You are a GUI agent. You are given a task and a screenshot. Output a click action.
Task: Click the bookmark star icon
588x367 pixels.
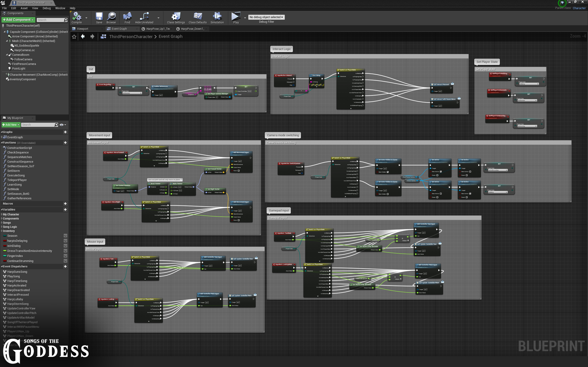tap(74, 37)
